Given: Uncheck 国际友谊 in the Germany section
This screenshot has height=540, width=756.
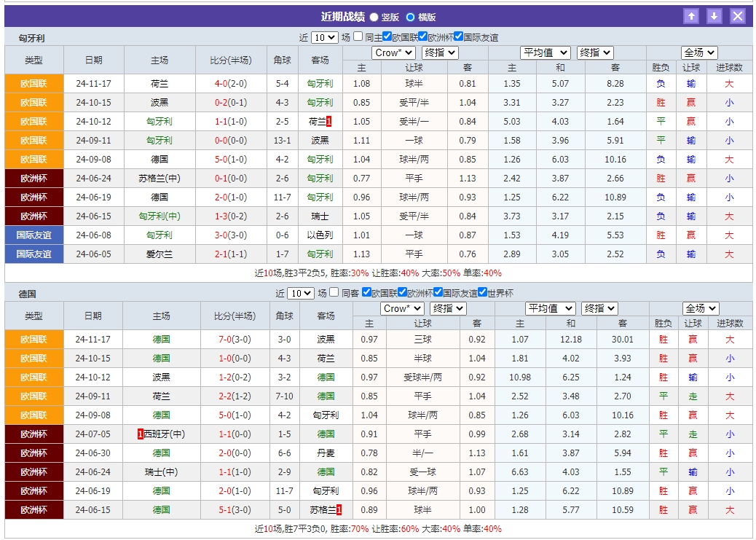Looking at the screenshot, I should 438,291.
